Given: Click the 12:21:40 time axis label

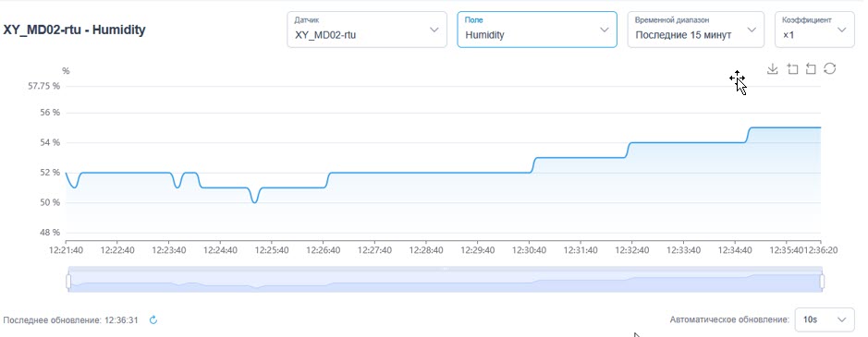Looking at the screenshot, I should click(x=66, y=250).
